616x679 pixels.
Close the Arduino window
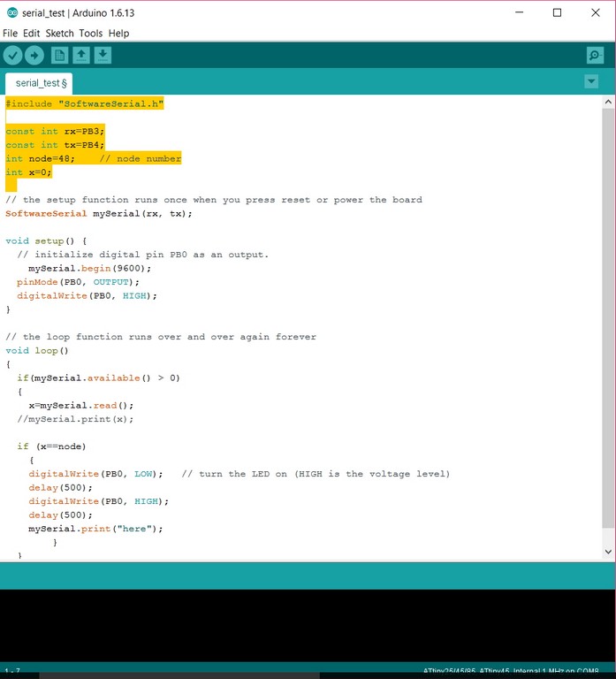(596, 12)
